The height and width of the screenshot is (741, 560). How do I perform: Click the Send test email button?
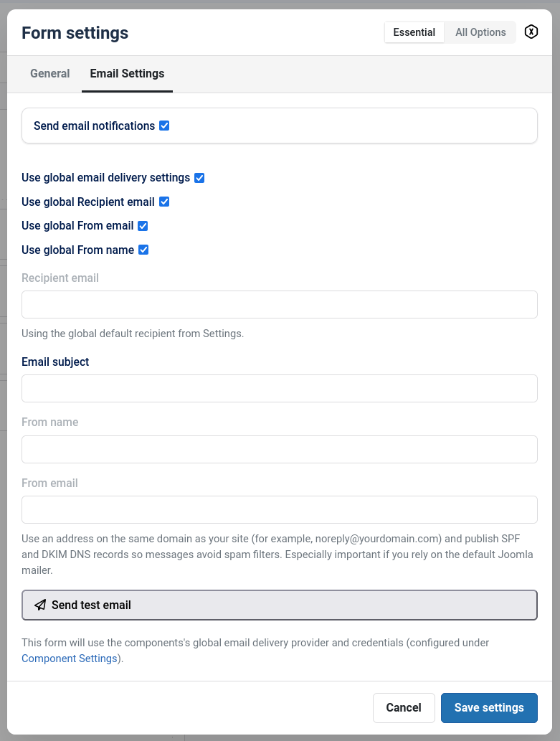point(280,605)
